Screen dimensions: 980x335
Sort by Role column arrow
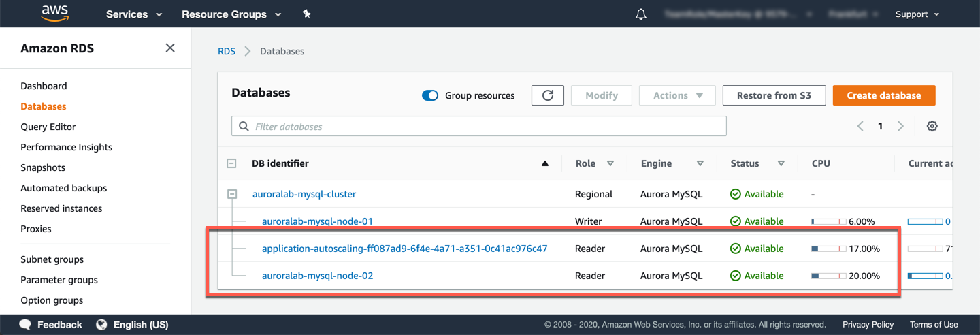click(x=610, y=163)
